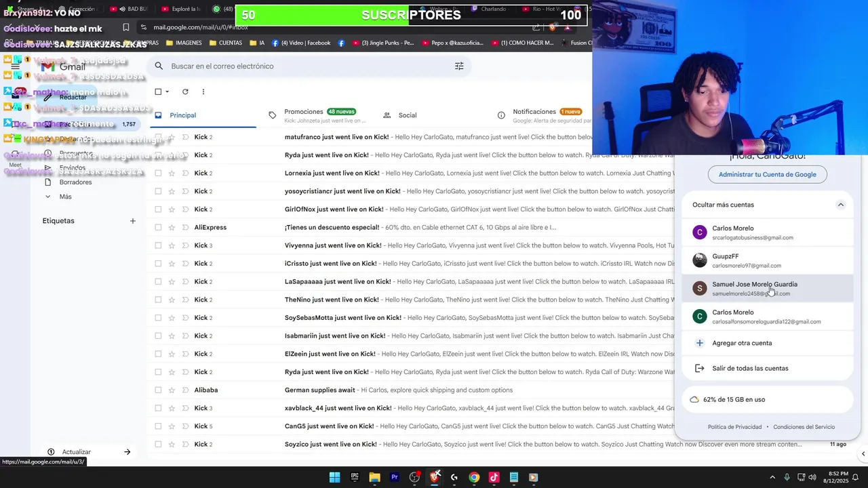Click the site info icon before the URL

point(143,27)
